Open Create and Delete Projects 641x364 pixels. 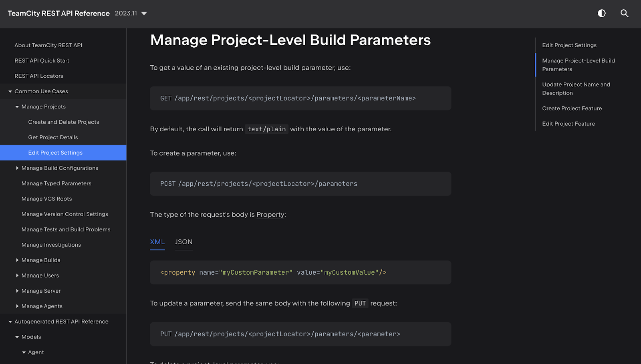pyautogui.click(x=63, y=122)
